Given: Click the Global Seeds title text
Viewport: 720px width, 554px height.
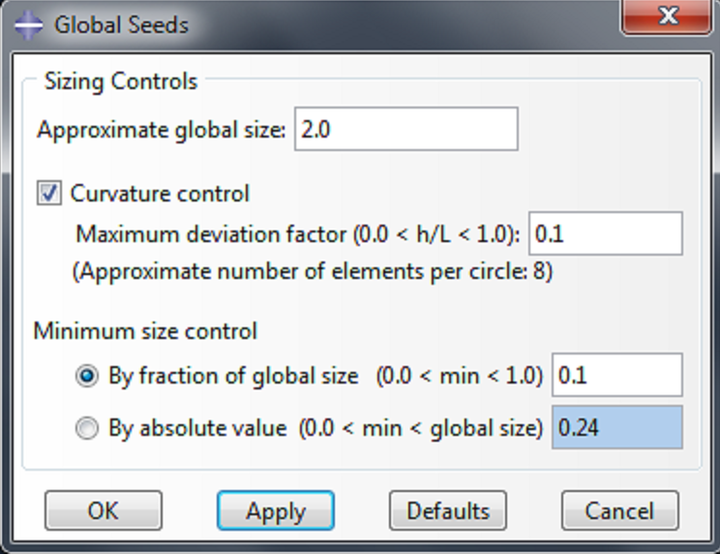Looking at the screenshot, I should (122, 25).
